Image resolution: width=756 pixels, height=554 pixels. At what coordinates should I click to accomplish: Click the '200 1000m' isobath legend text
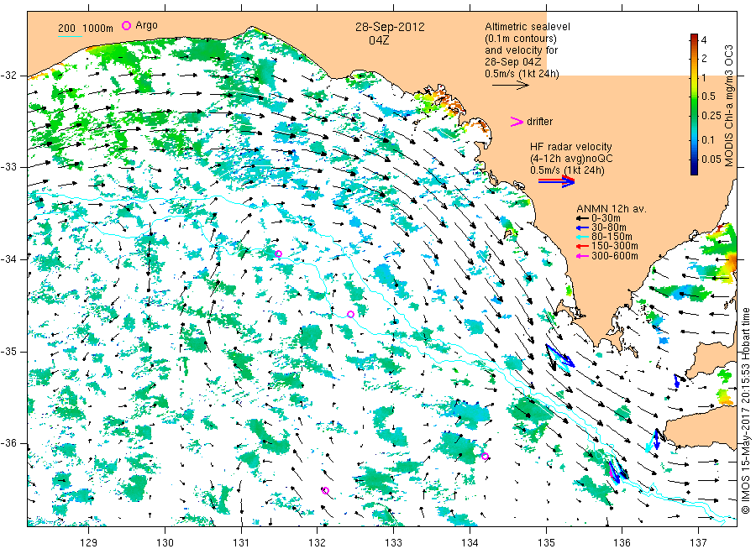pyautogui.click(x=86, y=29)
